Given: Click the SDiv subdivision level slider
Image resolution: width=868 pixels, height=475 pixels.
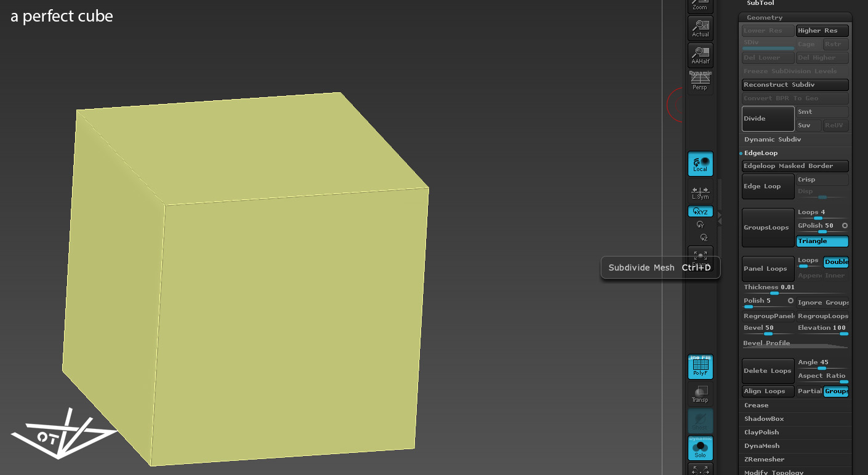Looking at the screenshot, I should tap(768, 44).
